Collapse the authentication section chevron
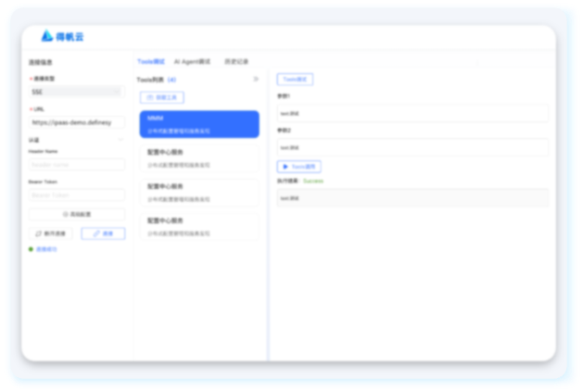 click(120, 140)
